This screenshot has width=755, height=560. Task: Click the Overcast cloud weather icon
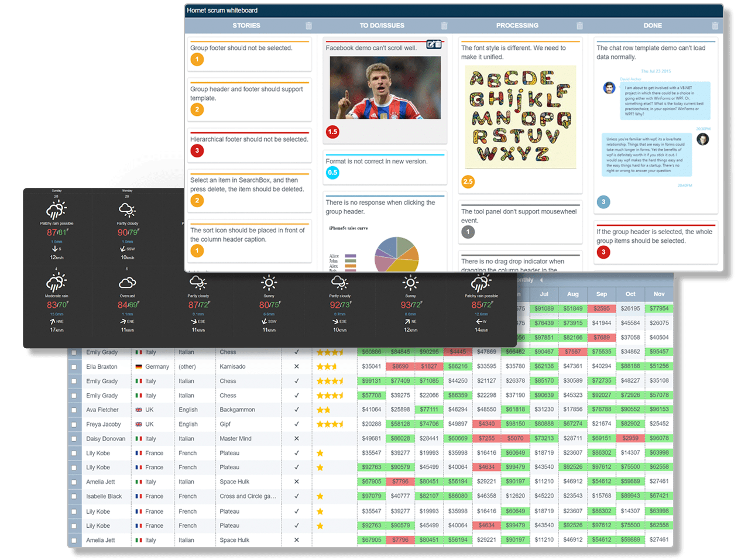[127, 283]
